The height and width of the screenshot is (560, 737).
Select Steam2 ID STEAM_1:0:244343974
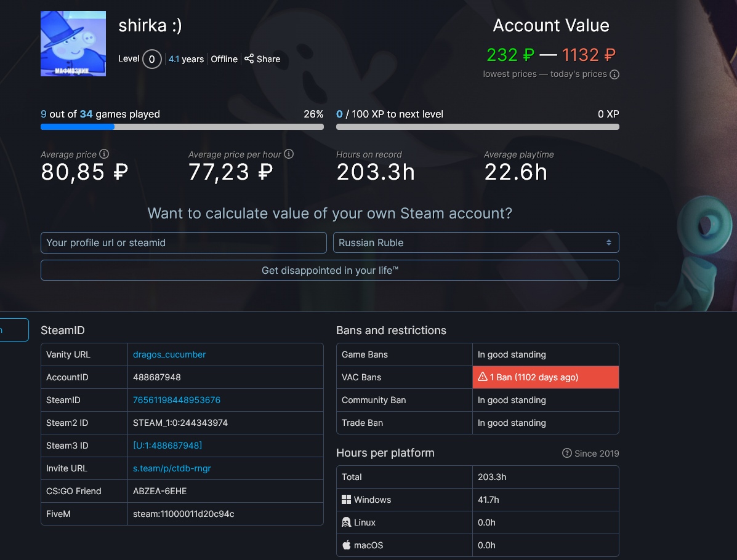click(180, 423)
